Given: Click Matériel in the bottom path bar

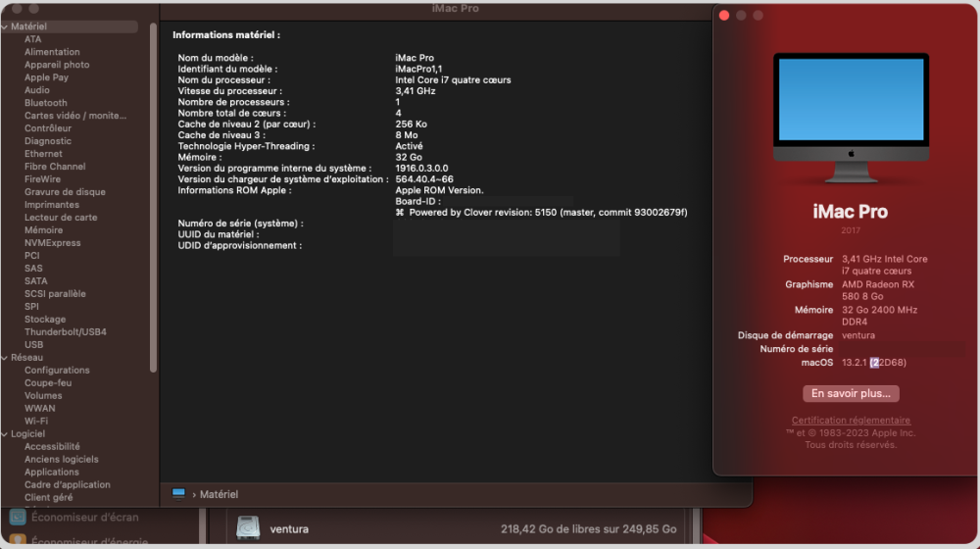Looking at the screenshot, I should [219, 494].
